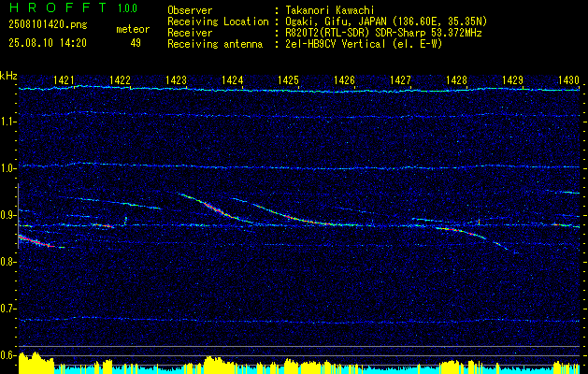Select the file name 2508101420.png

(x=48, y=25)
